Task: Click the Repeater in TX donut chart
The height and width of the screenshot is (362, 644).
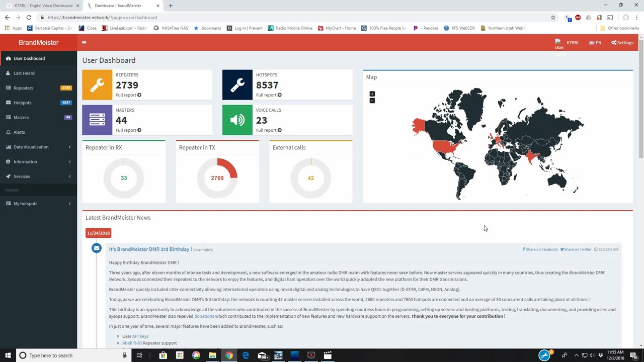Action: [x=217, y=178]
